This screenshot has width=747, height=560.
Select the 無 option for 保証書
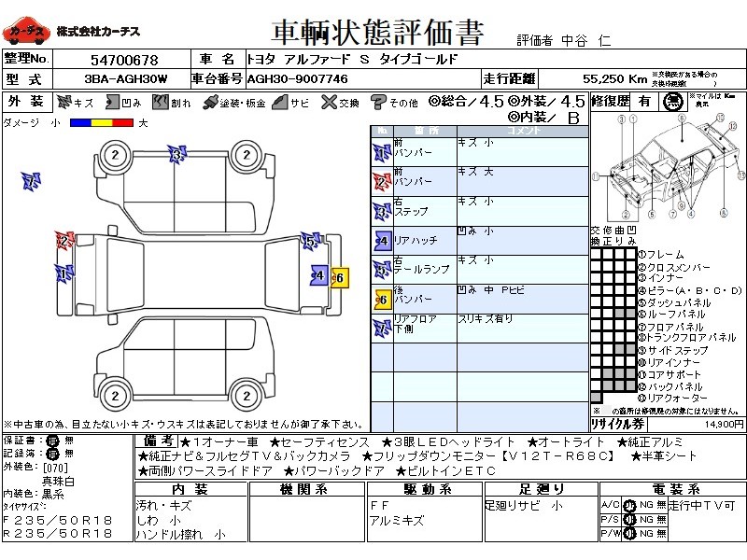(69, 441)
